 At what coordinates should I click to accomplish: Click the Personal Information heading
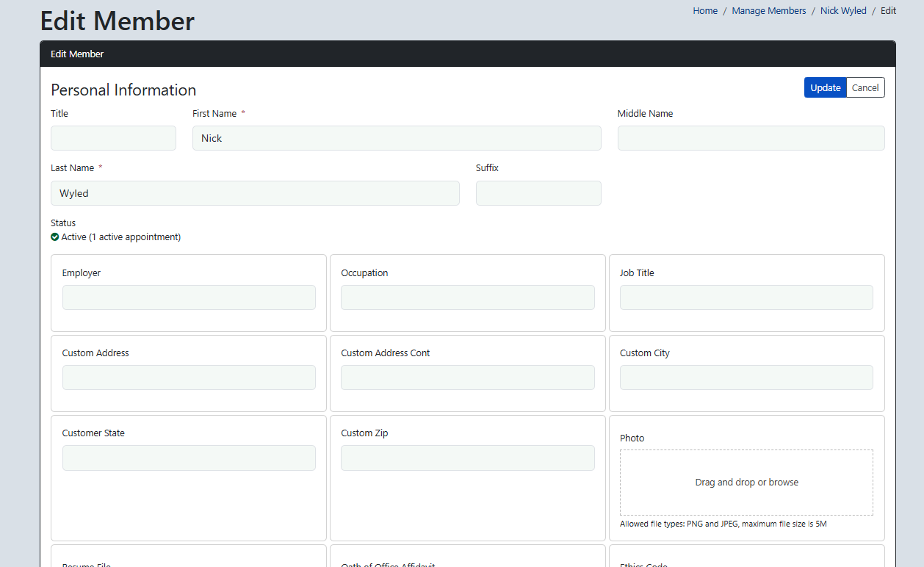tap(123, 90)
